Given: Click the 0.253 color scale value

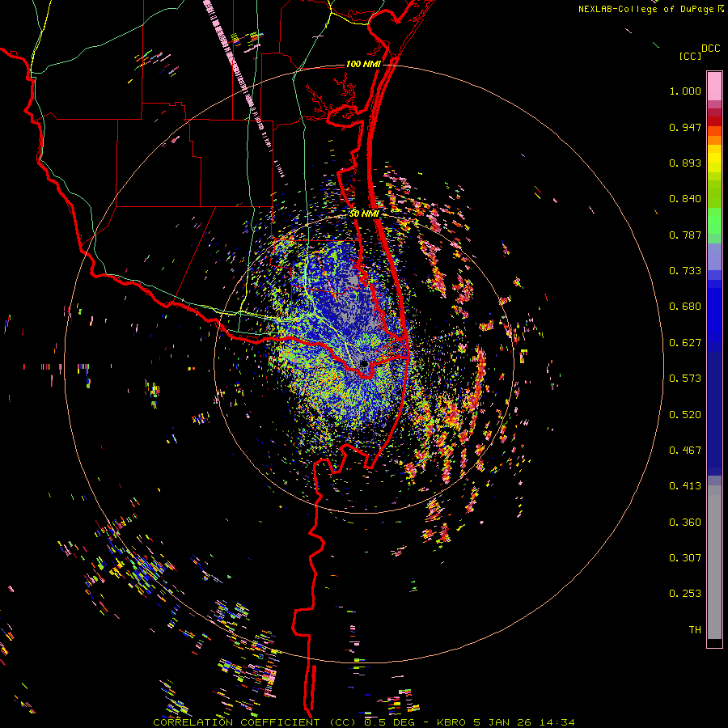Looking at the screenshot, I should pos(685,594).
